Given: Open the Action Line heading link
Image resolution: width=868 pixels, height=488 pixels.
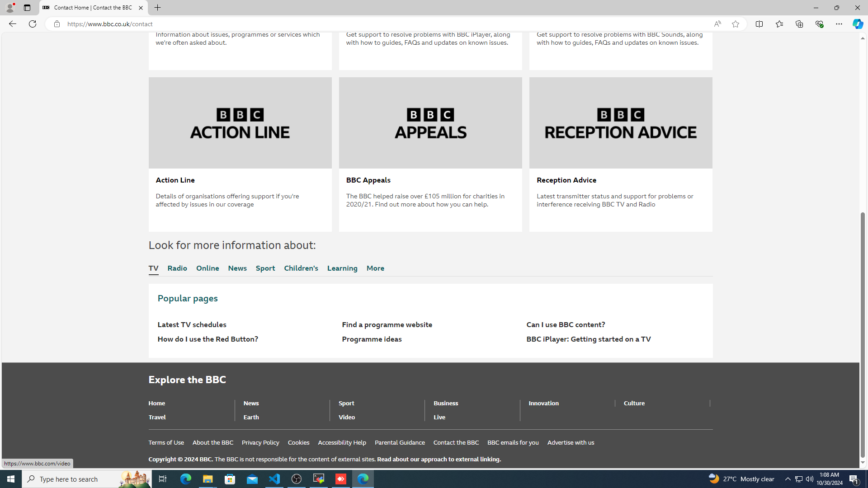Looking at the screenshot, I should tap(175, 180).
